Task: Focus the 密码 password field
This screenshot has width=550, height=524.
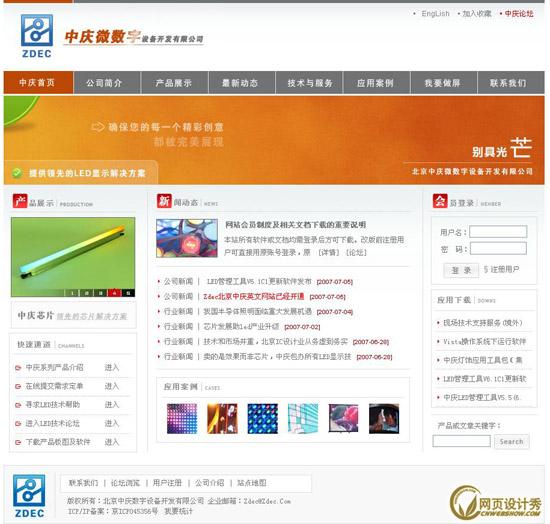Action: 498,248
